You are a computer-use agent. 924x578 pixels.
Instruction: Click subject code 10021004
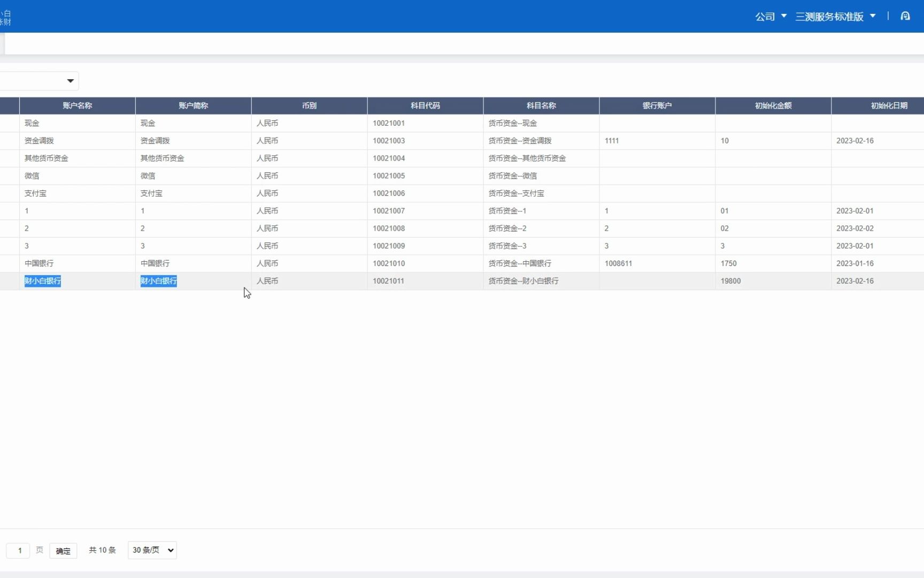pos(389,158)
